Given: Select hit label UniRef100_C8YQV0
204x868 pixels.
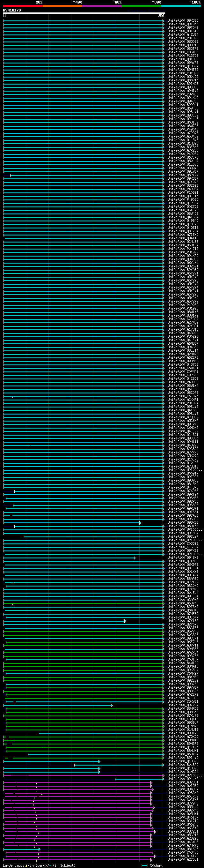Looking at the screenshot, I should (x=183, y=73).
